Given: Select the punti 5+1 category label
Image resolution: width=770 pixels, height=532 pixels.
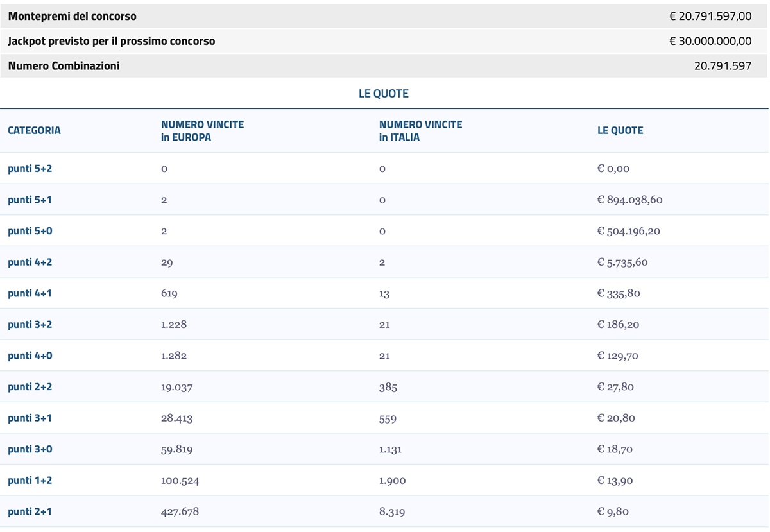Looking at the screenshot, I should pyautogui.click(x=30, y=200).
